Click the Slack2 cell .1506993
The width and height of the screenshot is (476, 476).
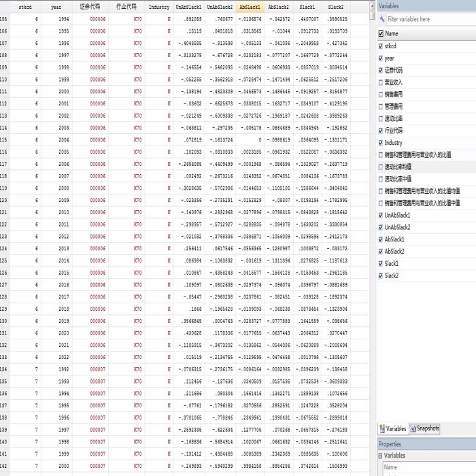click(336, 466)
